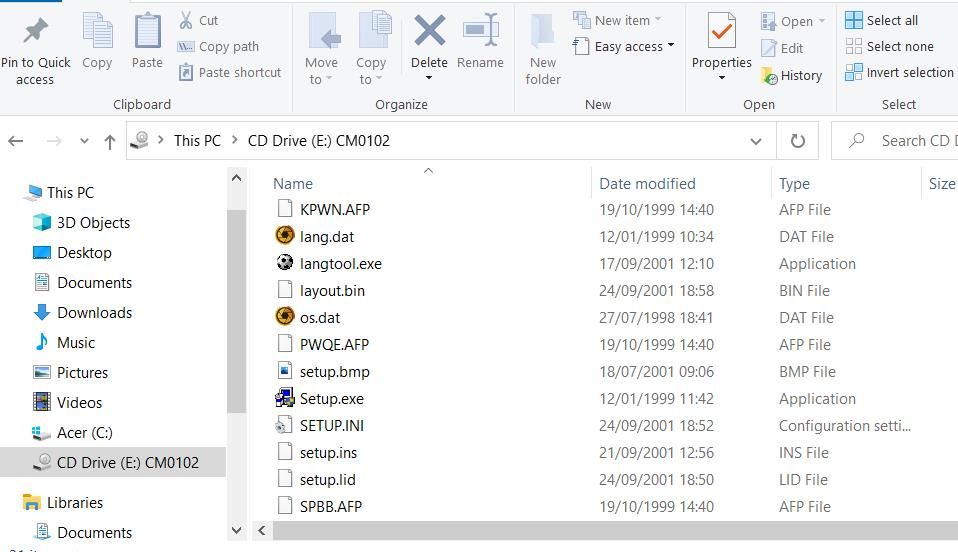Screen dimensions: 958x552
Task: Click navigation pane scroll up arrow
Action: click(236, 178)
